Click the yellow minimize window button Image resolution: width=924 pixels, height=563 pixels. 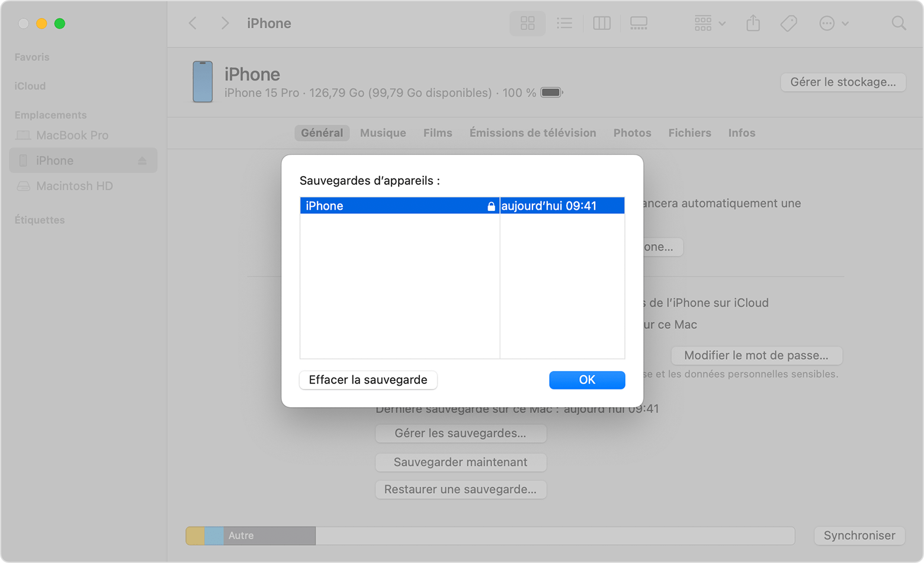tap(41, 24)
